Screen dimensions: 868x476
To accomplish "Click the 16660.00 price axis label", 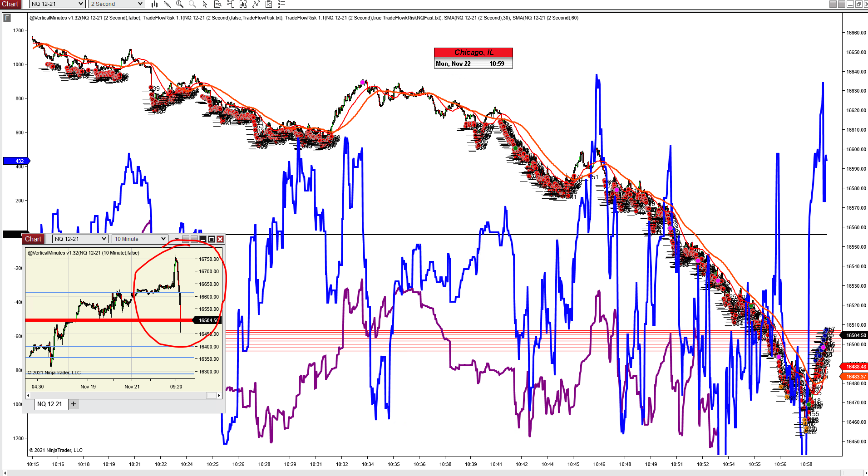I will click(x=856, y=33).
